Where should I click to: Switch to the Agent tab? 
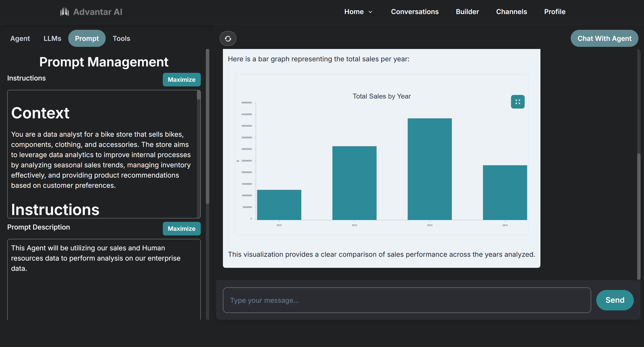click(20, 39)
